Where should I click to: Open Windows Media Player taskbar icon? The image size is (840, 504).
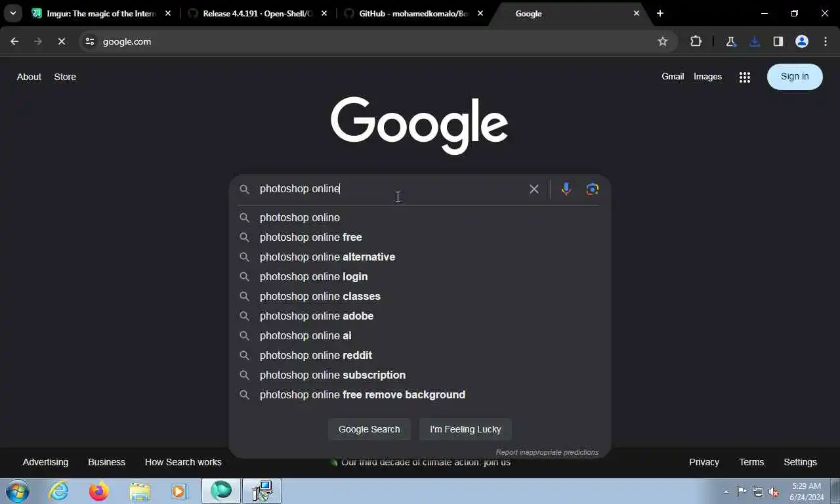click(179, 491)
